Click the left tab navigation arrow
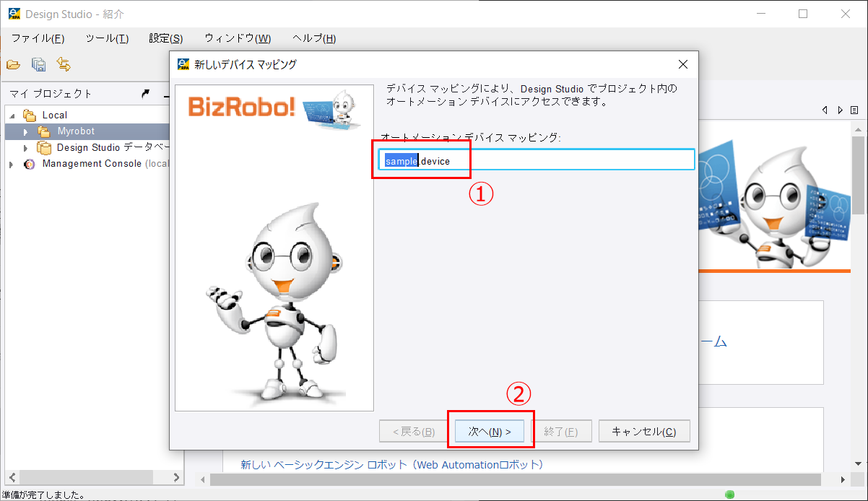The image size is (868, 501). (x=825, y=110)
